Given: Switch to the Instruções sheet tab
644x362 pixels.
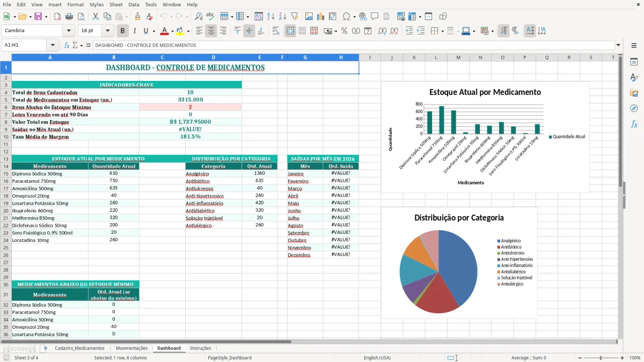Looking at the screenshot, I should (x=201, y=348).
